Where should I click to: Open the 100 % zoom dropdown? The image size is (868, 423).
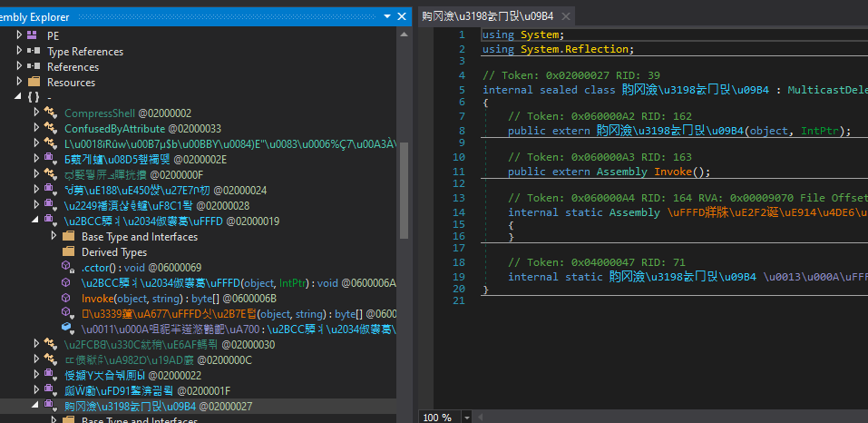click(468, 417)
